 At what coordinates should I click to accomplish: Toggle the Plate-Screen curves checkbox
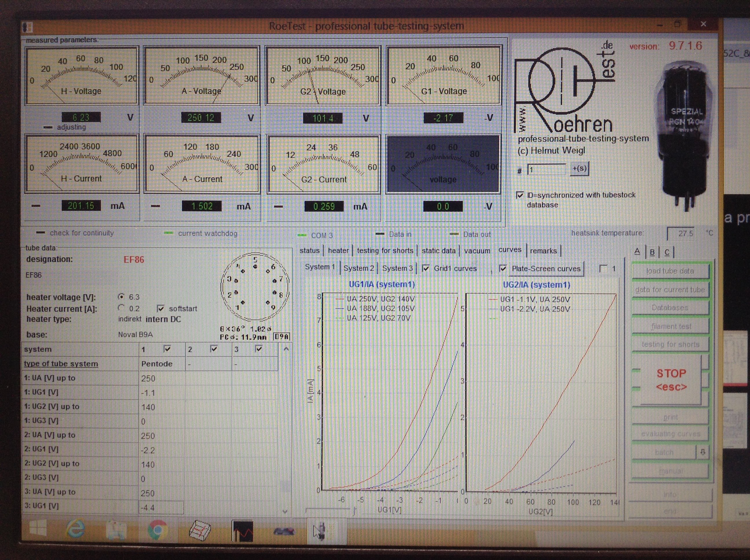[x=503, y=268]
